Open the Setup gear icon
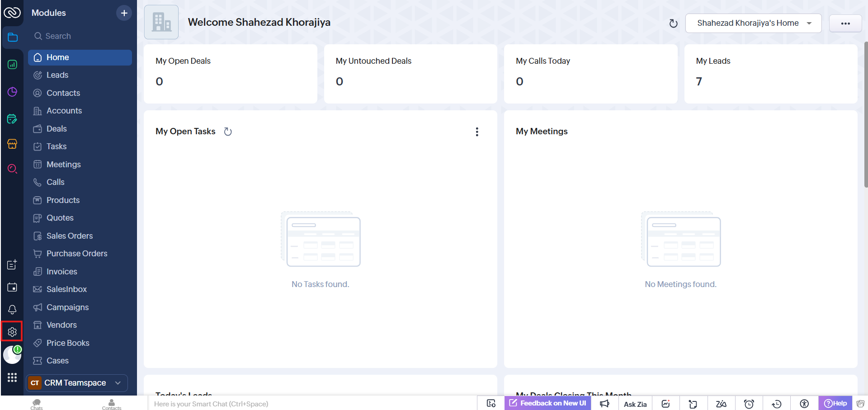This screenshot has width=868, height=410. click(12, 332)
